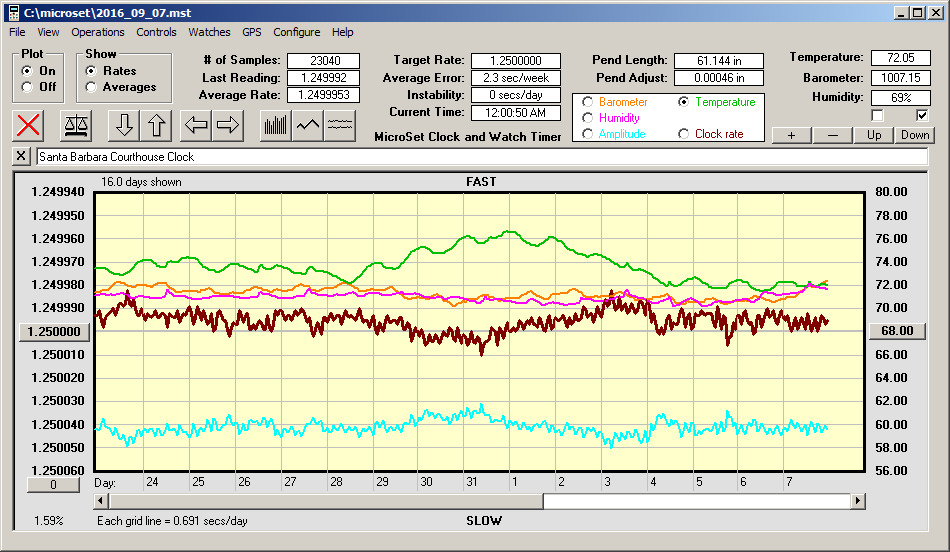The height and width of the screenshot is (552, 950).
Task: Open the Configure menu
Action: [x=296, y=32]
